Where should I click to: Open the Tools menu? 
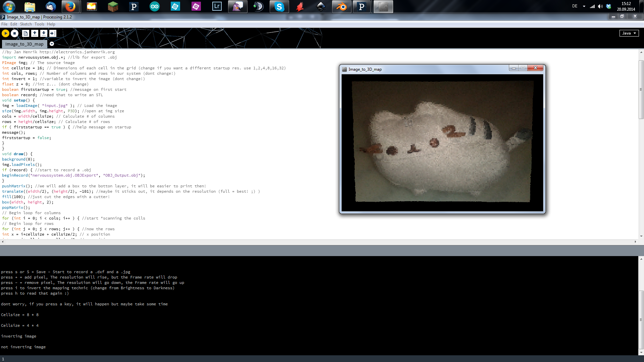tap(39, 24)
